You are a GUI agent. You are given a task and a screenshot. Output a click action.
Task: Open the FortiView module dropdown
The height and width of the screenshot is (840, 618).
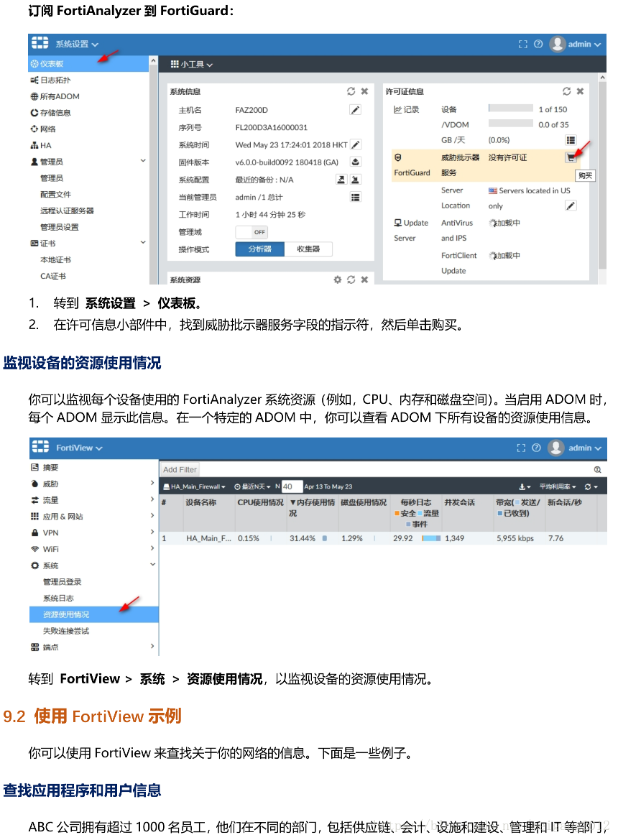[79, 448]
